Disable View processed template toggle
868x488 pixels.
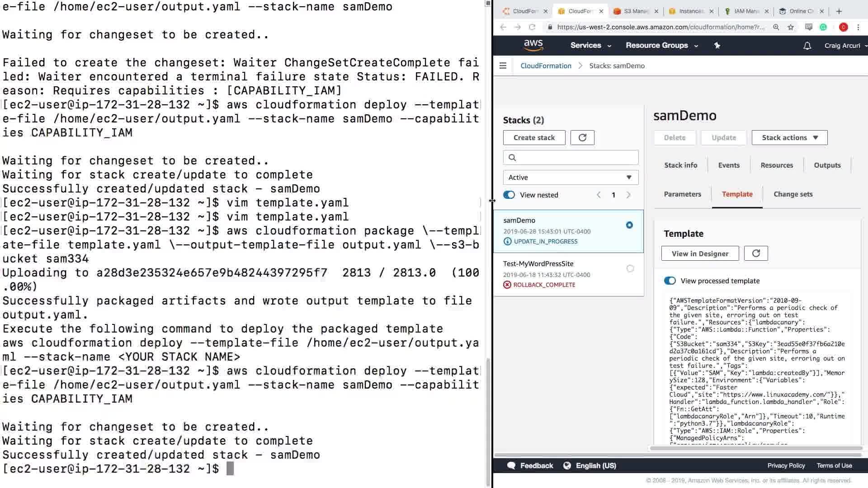click(670, 281)
